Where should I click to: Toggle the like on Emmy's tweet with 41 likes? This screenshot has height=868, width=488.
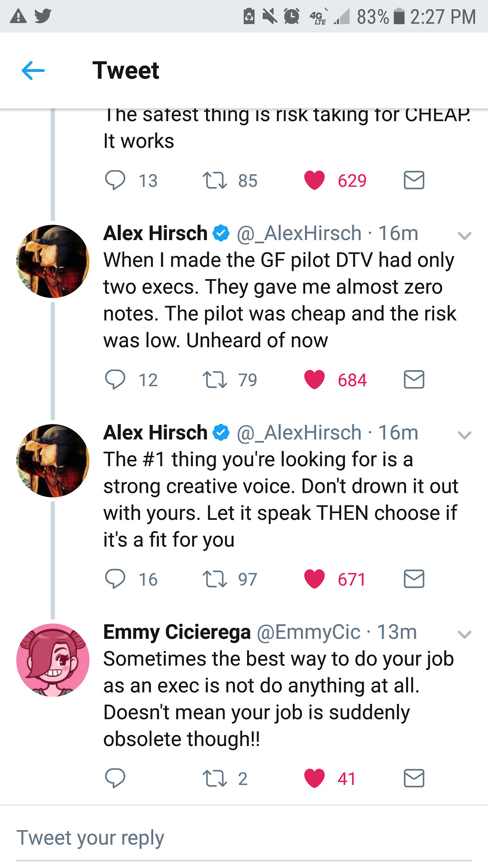click(314, 778)
